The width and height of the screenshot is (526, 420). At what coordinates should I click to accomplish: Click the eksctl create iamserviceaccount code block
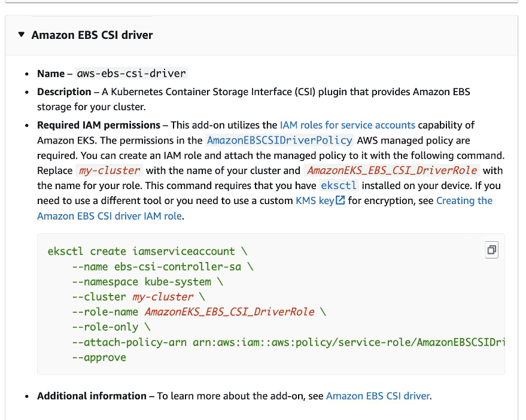click(147, 251)
